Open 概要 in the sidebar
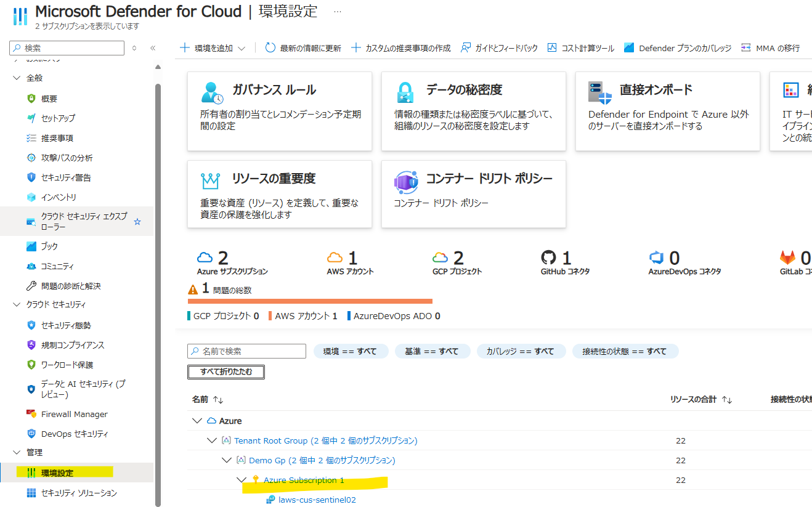Viewport: 812px width, 507px height. [49, 99]
